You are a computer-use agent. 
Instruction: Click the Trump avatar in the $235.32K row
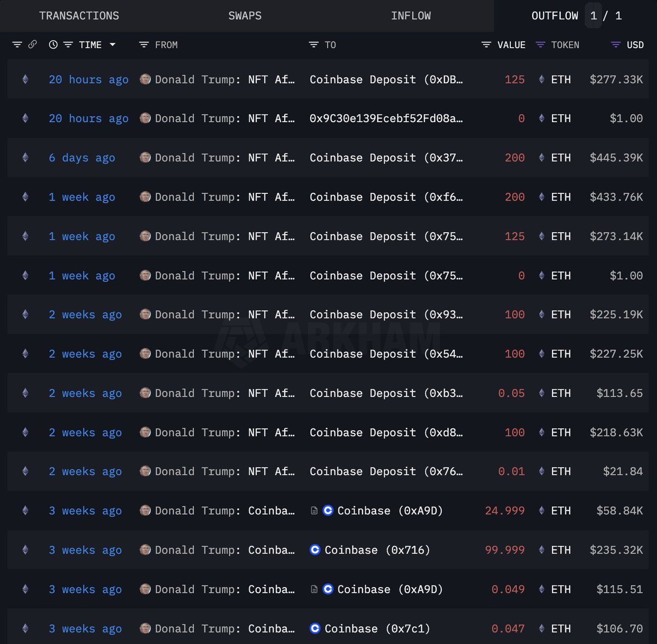tap(145, 550)
